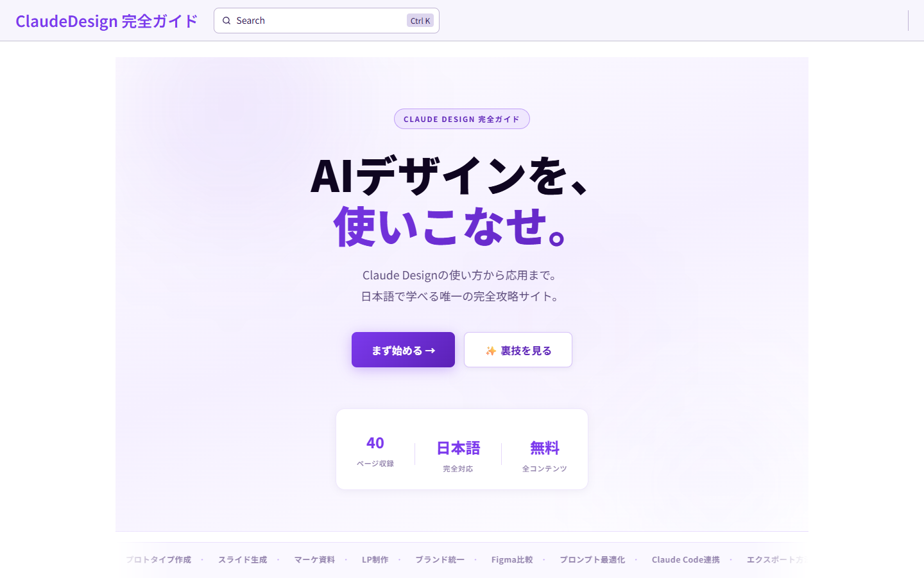Screen dimensions: 924x578
Task: Select the 日本語 完全対応 stat
Action: coord(458,456)
